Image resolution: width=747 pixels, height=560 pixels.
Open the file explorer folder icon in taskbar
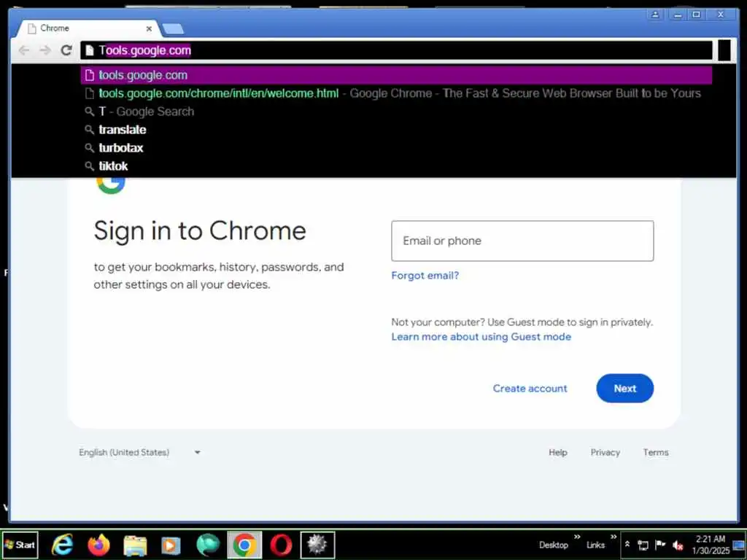tap(135, 545)
